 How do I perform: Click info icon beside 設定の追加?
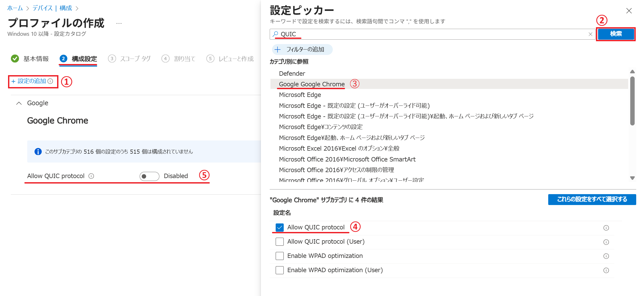coord(50,81)
